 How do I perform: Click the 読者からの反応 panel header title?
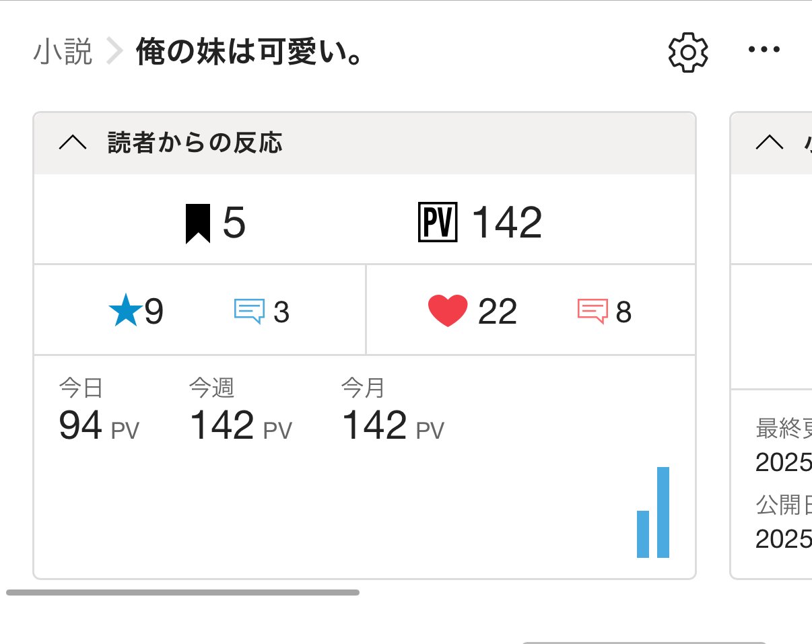(x=195, y=143)
